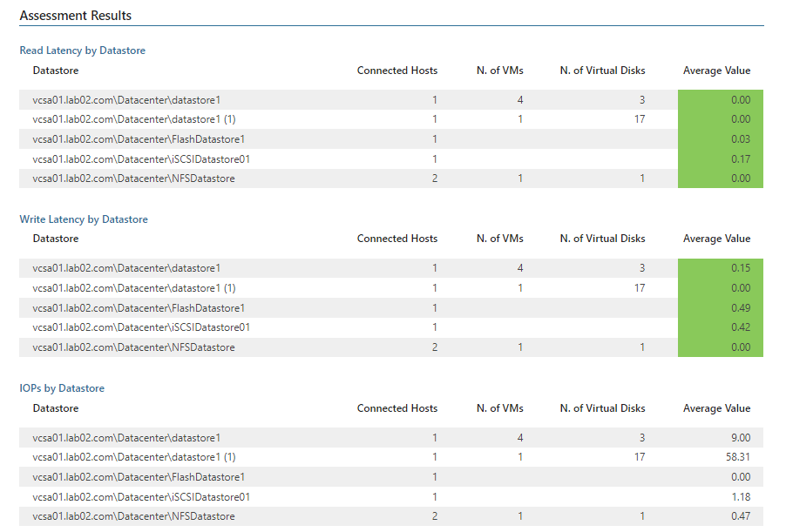Viewport: 786px width, 532px height.
Task: Click Datastore column header in IOPs table
Action: [x=56, y=408]
